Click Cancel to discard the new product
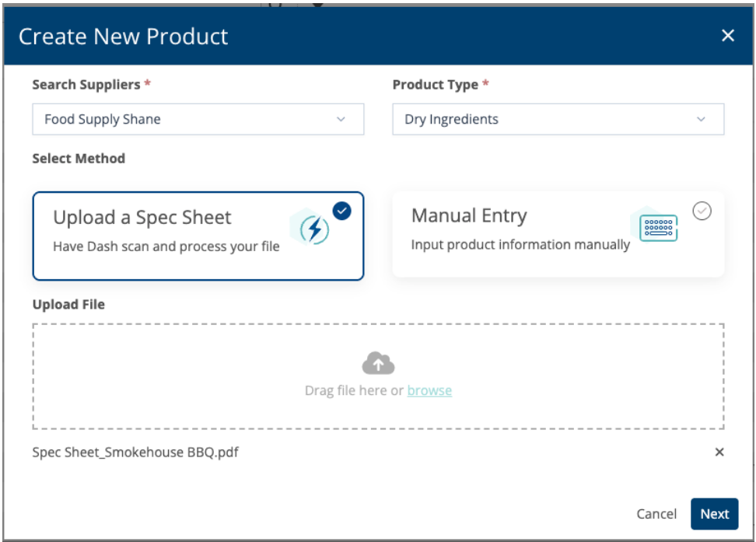The width and height of the screenshot is (756, 542). click(656, 513)
